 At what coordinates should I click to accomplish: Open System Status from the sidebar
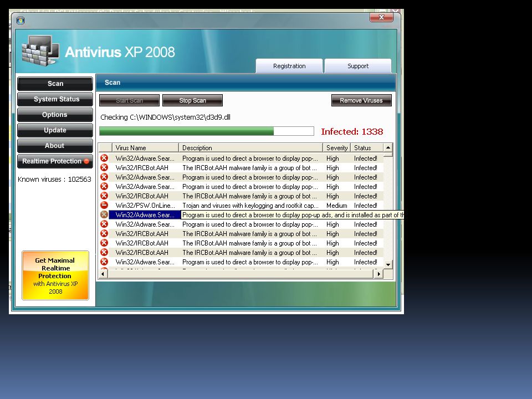(x=55, y=99)
